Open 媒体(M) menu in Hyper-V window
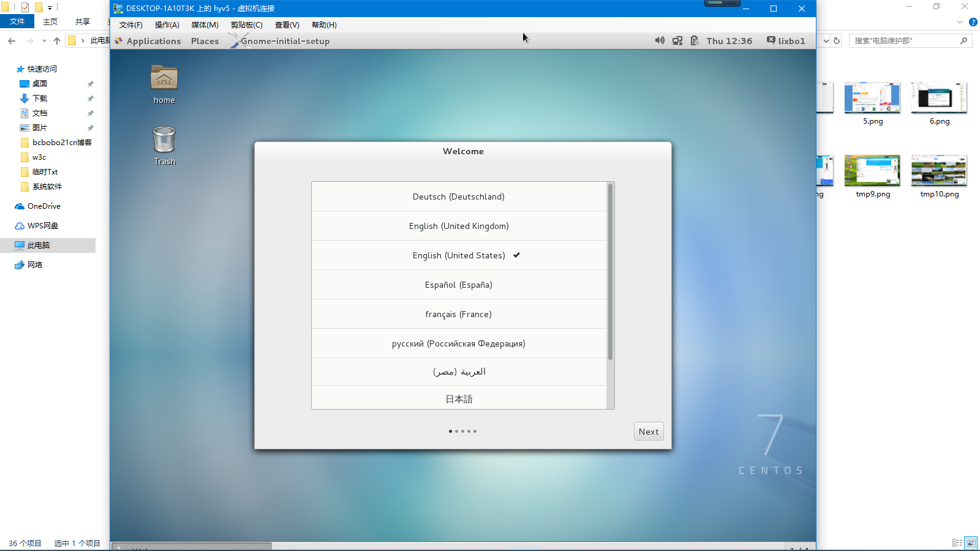This screenshot has width=980, height=551. tap(205, 25)
